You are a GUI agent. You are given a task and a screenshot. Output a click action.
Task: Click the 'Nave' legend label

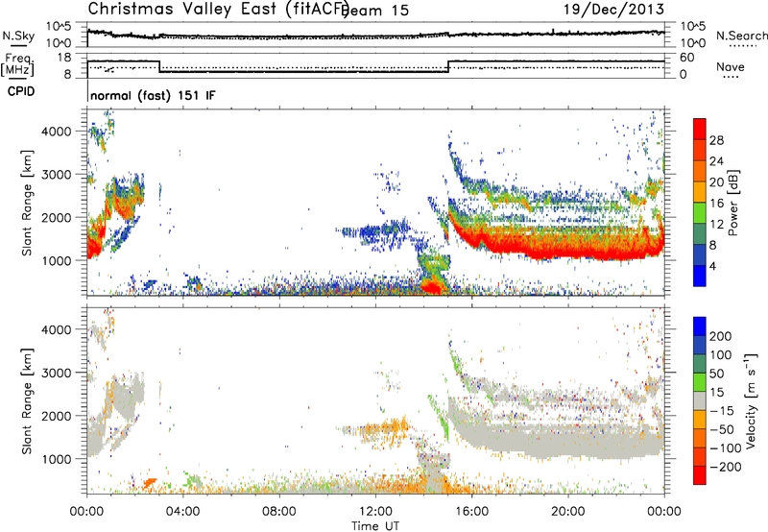[730, 67]
